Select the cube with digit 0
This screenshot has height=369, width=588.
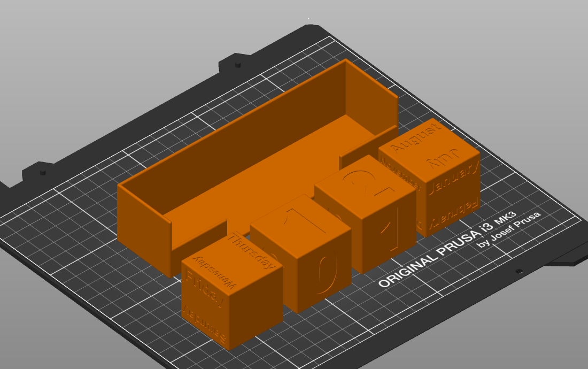pos(300,253)
